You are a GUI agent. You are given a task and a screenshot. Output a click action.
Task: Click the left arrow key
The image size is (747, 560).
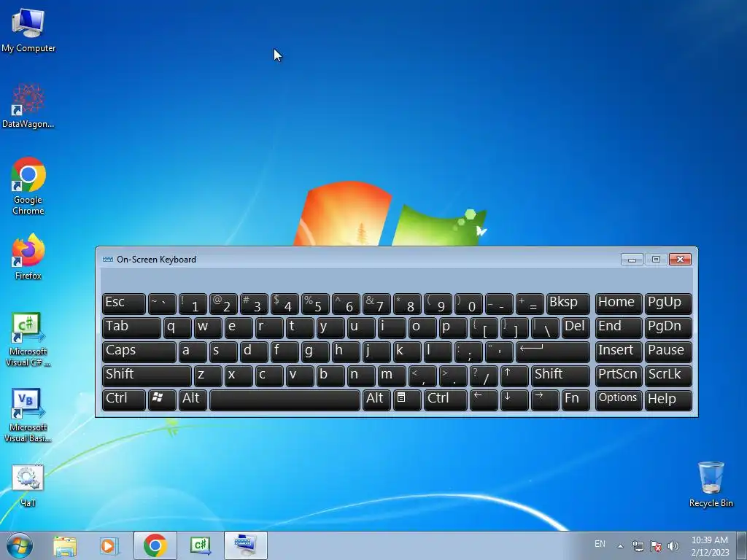(x=484, y=399)
